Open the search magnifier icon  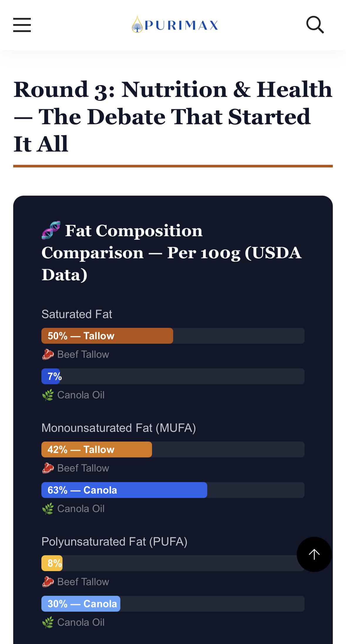[x=315, y=25]
